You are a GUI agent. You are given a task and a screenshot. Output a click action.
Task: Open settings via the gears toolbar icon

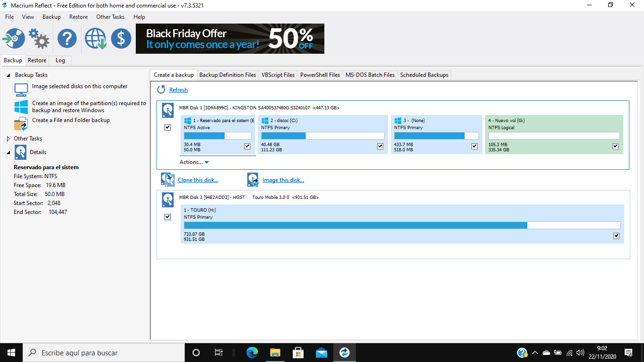point(39,38)
